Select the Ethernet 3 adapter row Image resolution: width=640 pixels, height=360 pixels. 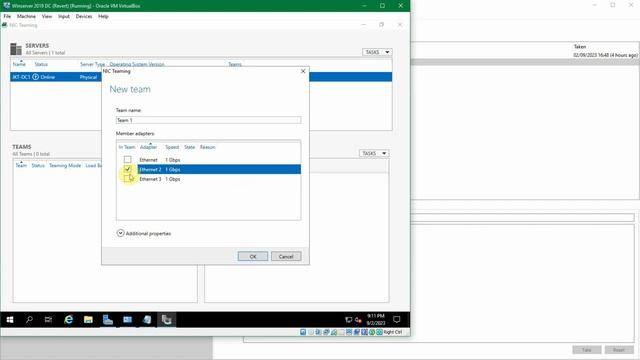tap(209, 179)
